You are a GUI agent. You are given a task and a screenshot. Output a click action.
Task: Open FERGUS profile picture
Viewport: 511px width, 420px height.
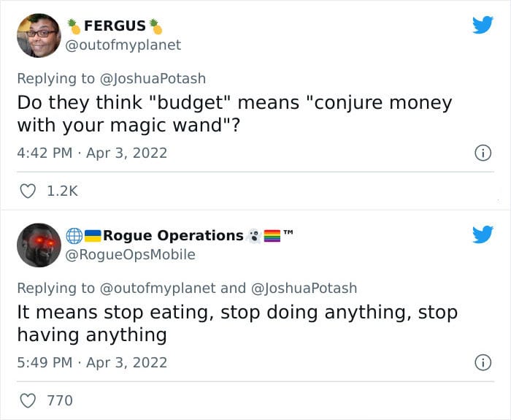[39, 36]
